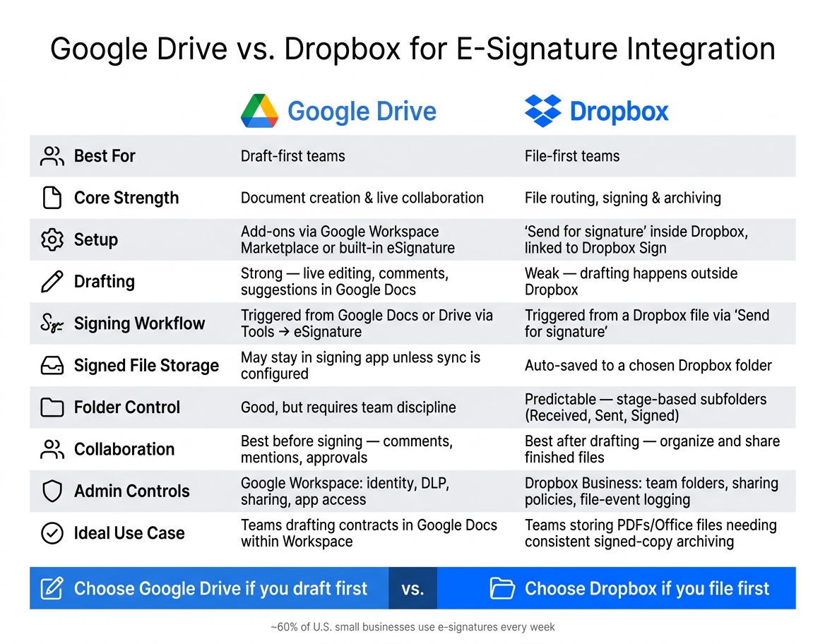Click the checkmark circle icon beside Ideal Use Case

point(52,533)
